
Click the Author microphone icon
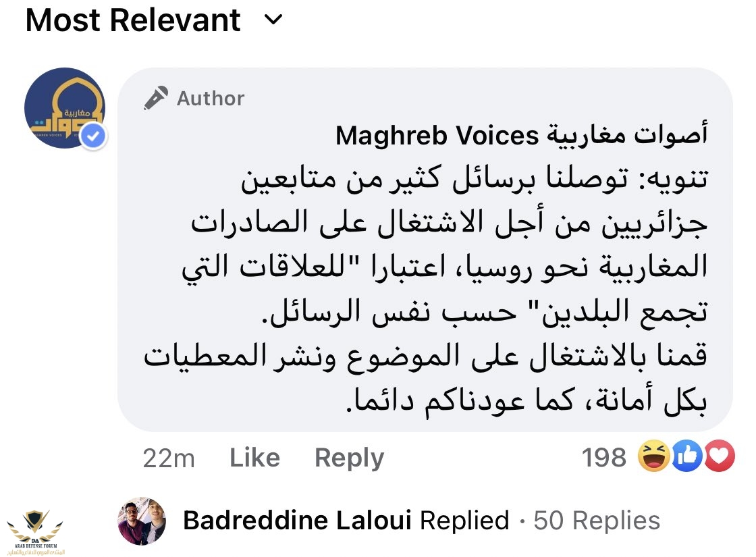(155, 99)
